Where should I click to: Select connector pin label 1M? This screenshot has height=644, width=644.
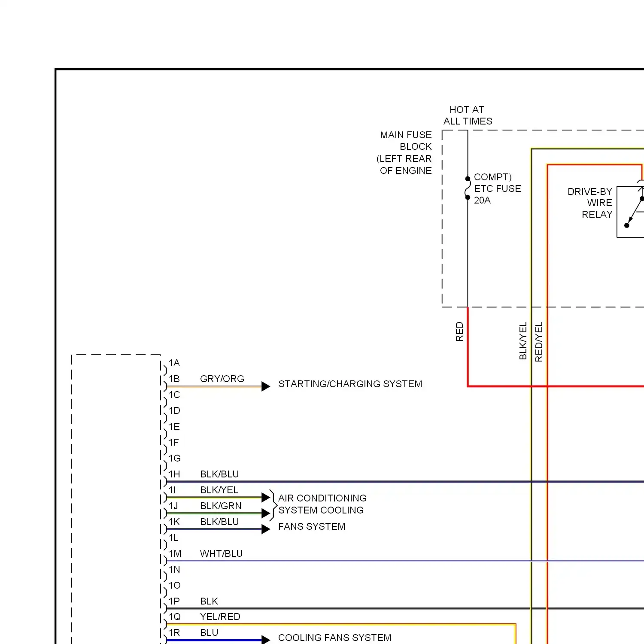(x=175, y=554)
